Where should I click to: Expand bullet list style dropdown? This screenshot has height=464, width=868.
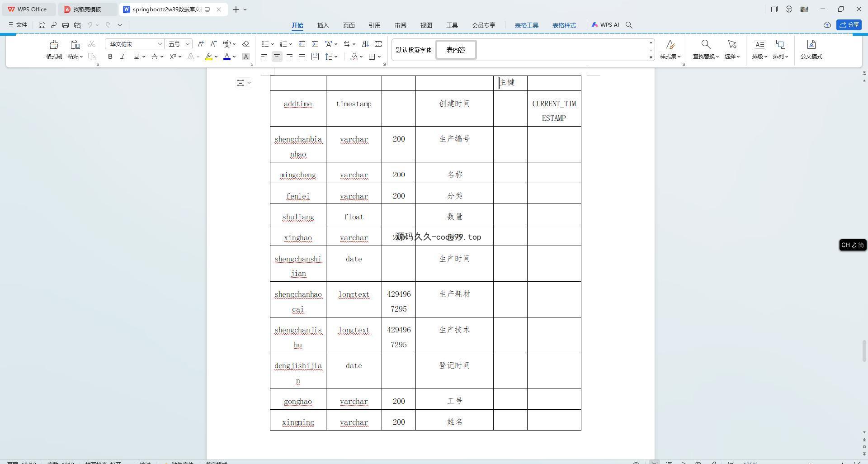click(273, 44)
